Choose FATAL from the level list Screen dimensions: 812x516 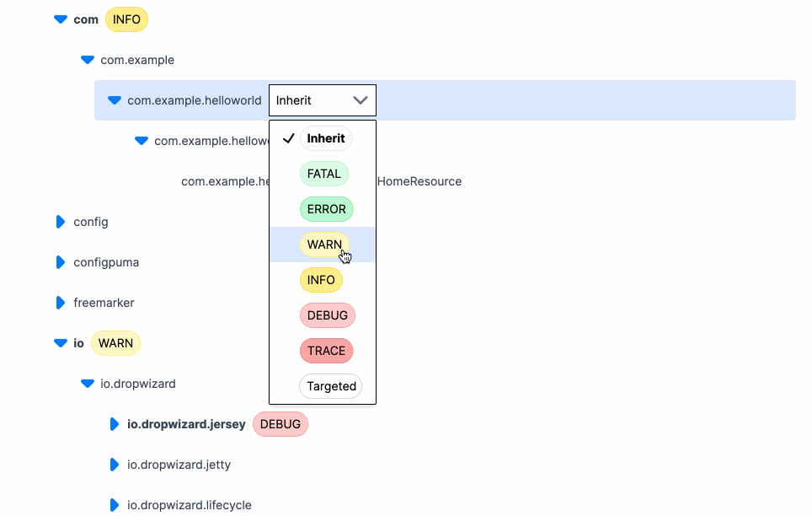pos(323,174)
